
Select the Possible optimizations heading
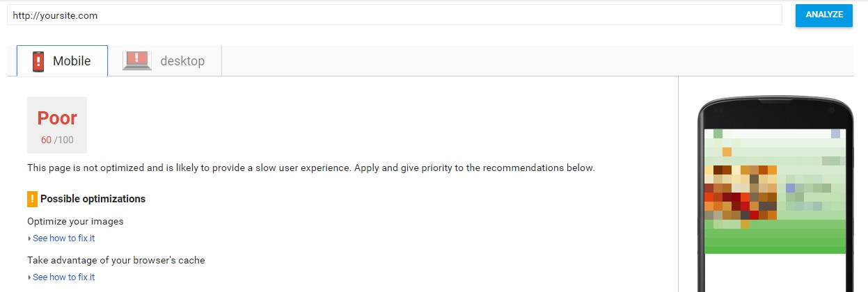coord(93,199)
